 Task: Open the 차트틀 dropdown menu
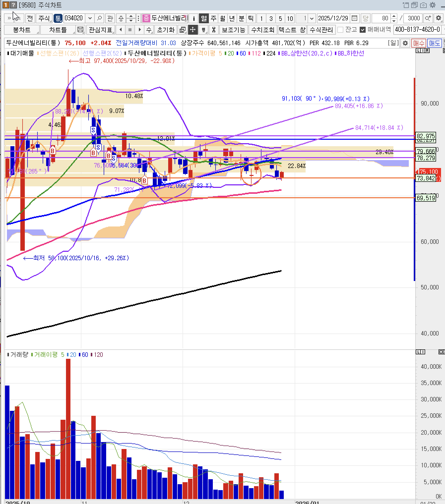point(58,30)
